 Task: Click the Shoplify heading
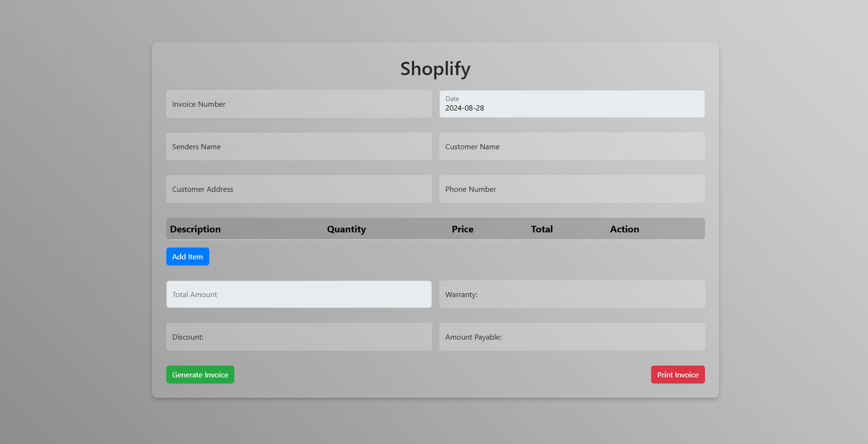point(435,69)
